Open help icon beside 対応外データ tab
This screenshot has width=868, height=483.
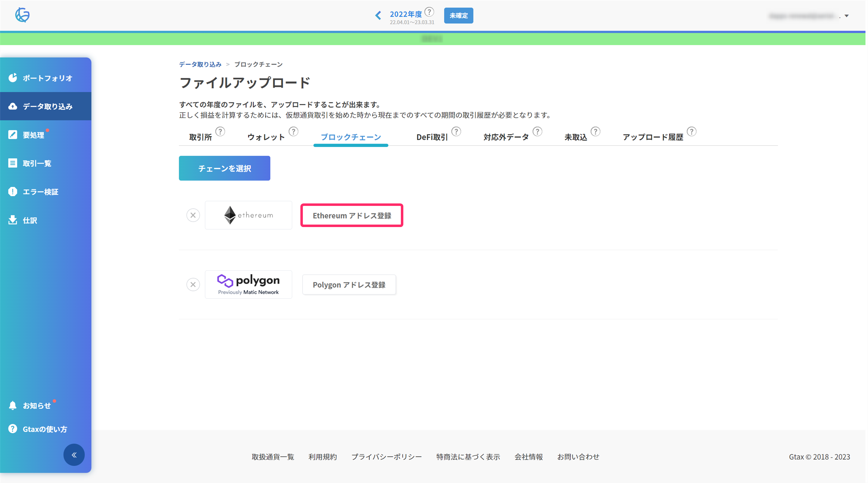pyautogui.click(x=537, y=132)
